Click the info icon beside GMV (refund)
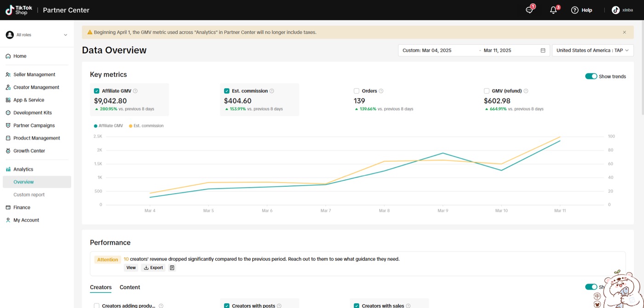The width and height of the screenshot is (644, 308). [x=526, y=91]
